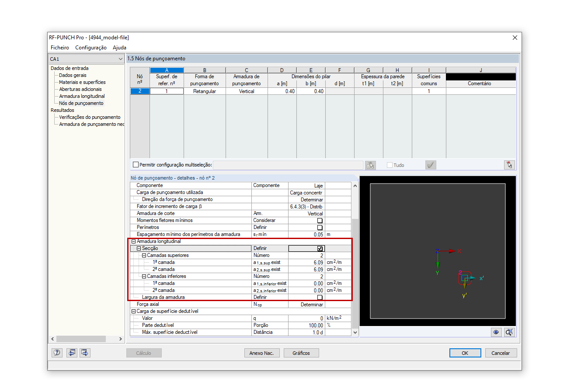
Task: Toggle Perímetros Definir checkbox
Action: point(320,228)
